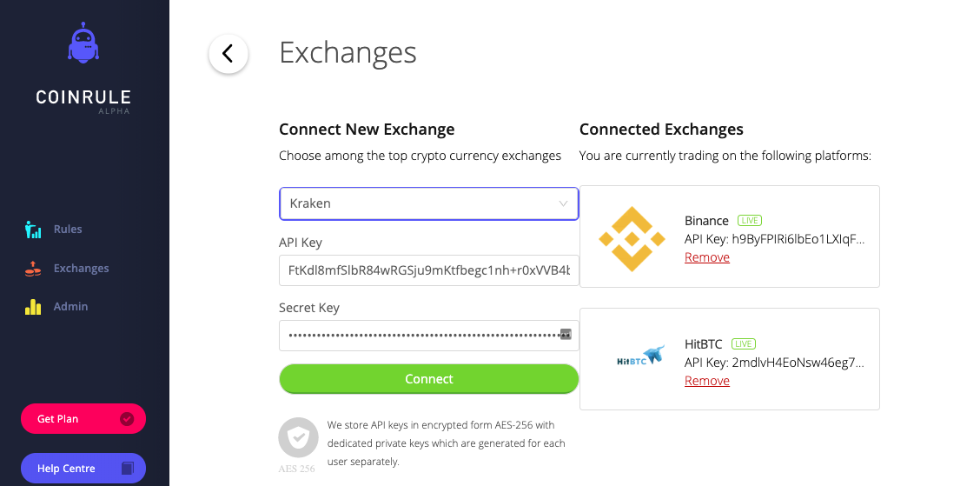Click the Secret Key password field
Viewport: 980px width, 486px height.
pyautogui.click(x=429, y=336)
